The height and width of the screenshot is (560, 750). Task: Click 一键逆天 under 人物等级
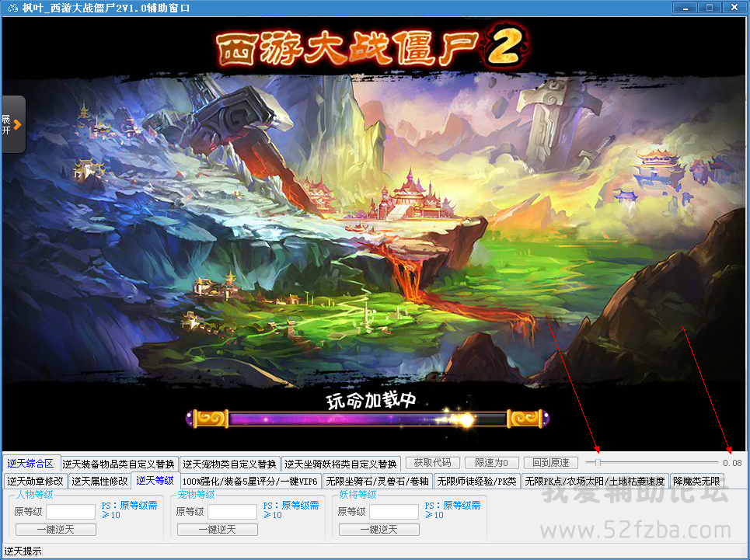[x=56, y=530]
